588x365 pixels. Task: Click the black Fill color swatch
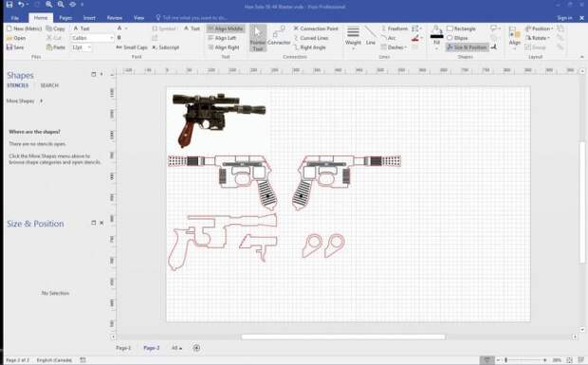[436, 36]
